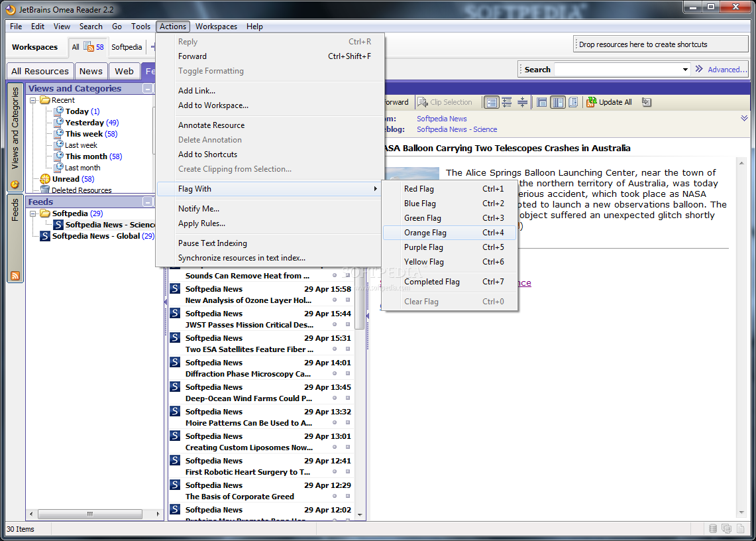Click the green RSS Update All icon
This screenshot has height=541, width=756.
[591, 102]
